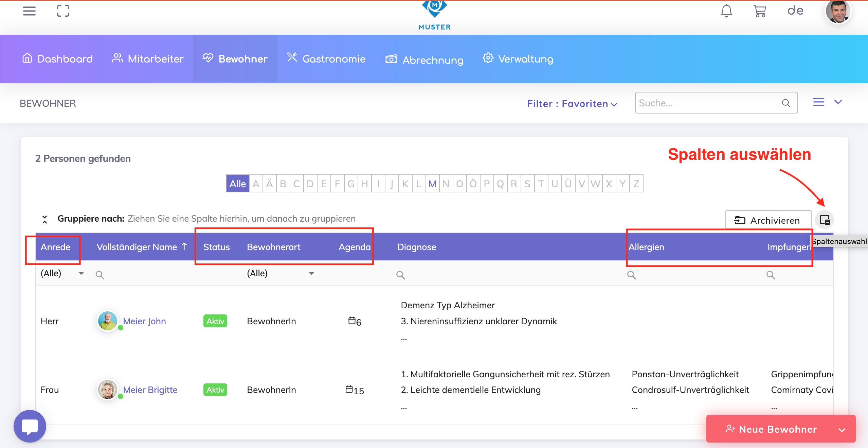Screen dimensions: 868x448
Task: Open the chat bubble widget
Action: point(30,426)
